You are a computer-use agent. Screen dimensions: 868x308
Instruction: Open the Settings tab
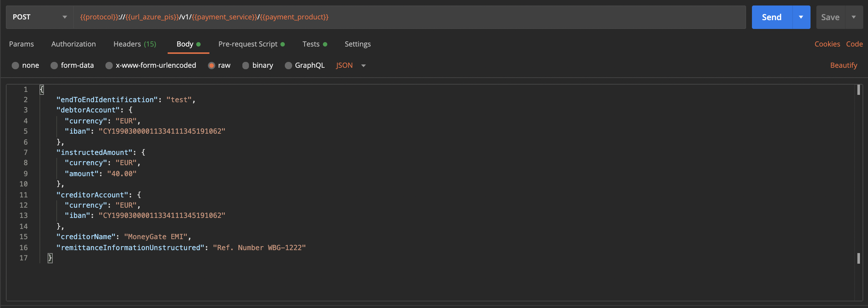[x=358, y=44]
